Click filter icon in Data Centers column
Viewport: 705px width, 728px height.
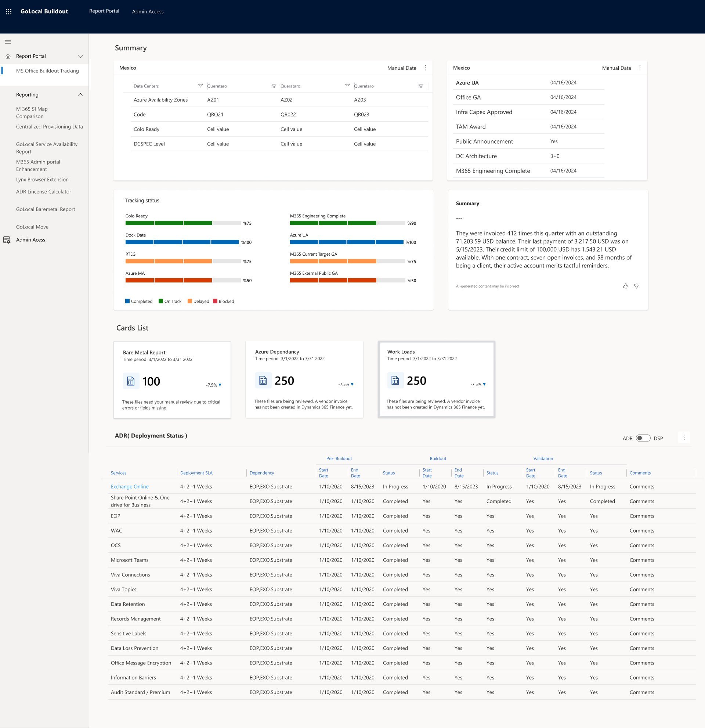coord(200,86)
